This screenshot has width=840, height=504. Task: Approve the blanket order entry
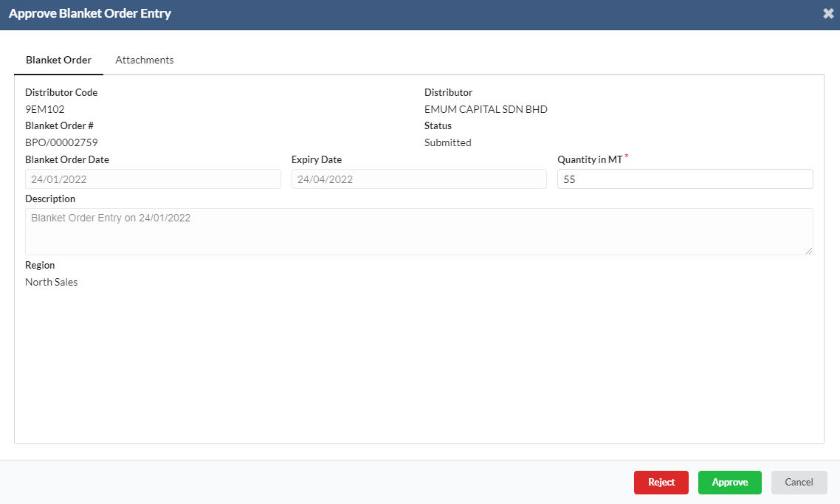click(x=729, y=482)
